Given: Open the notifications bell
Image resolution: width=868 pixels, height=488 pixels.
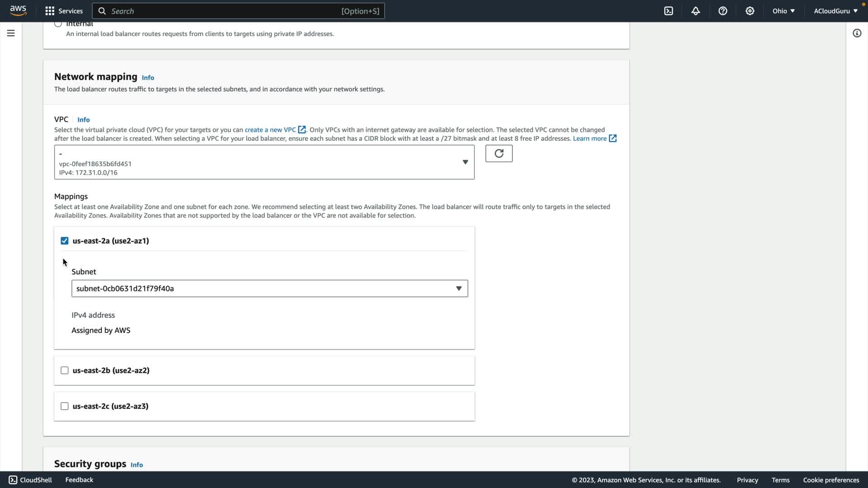Looking at the screenshot, I should click(696, 11).
